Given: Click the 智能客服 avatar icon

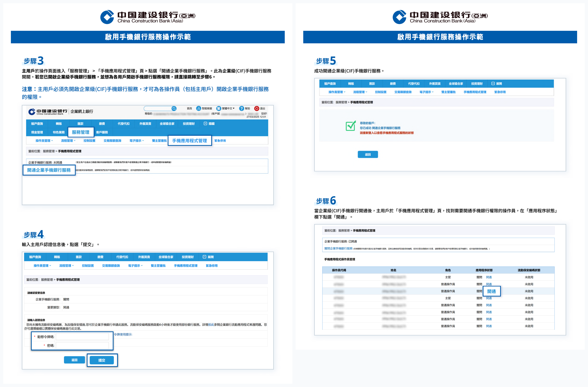Looking at the screenshot, I should (198, 108).
